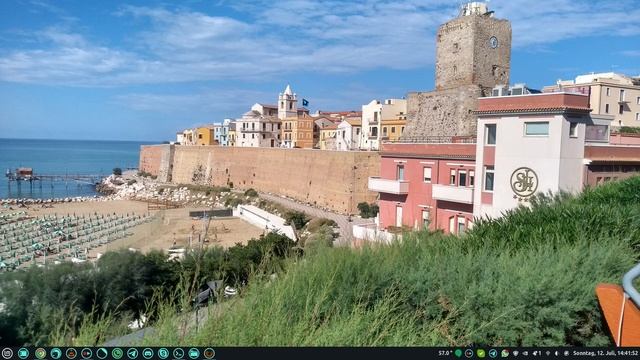Open the green round tray indicator beside the temperature
The width and height of the screenshot is (640, 360).
(x=458, y=353)
